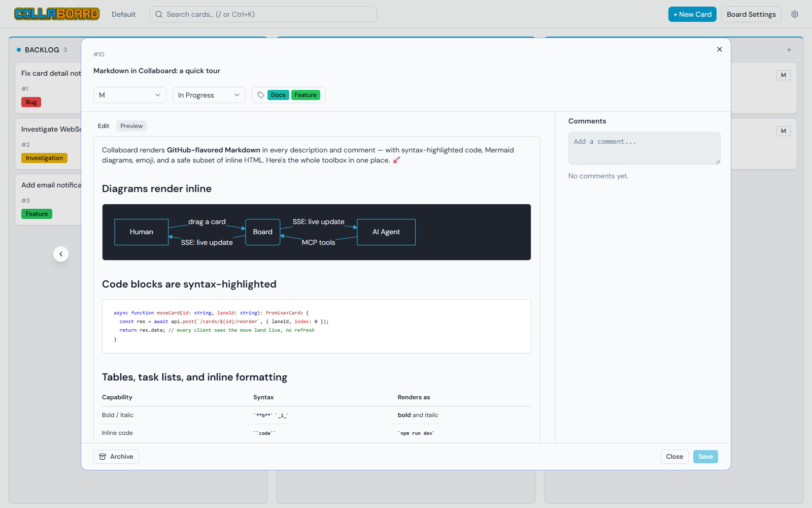Click the moveCard code block
This screenshot has height=508, width=812.
point(317,326)
